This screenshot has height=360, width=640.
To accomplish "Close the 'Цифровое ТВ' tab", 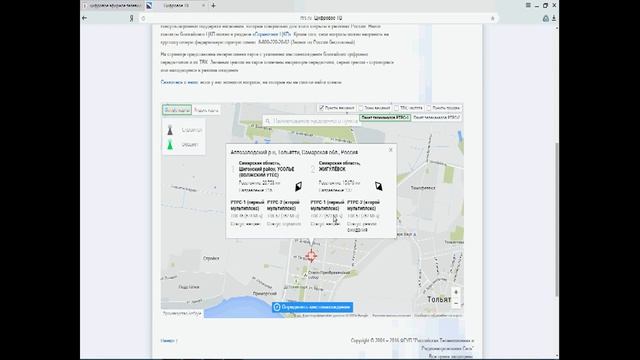I will click(x=203, y=5).
